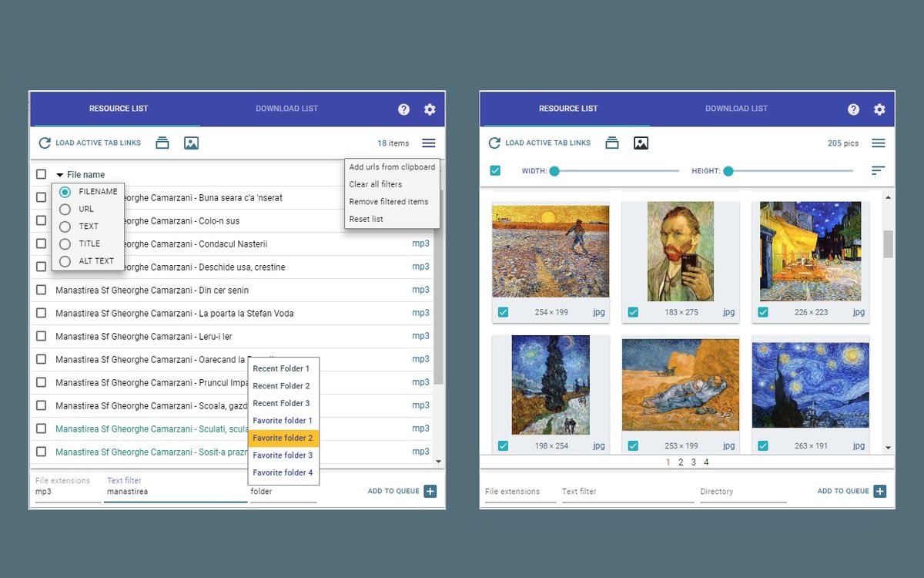Click the archive box icon next to reload
This screenshot has height=578, width=924.
click(163, 143)
